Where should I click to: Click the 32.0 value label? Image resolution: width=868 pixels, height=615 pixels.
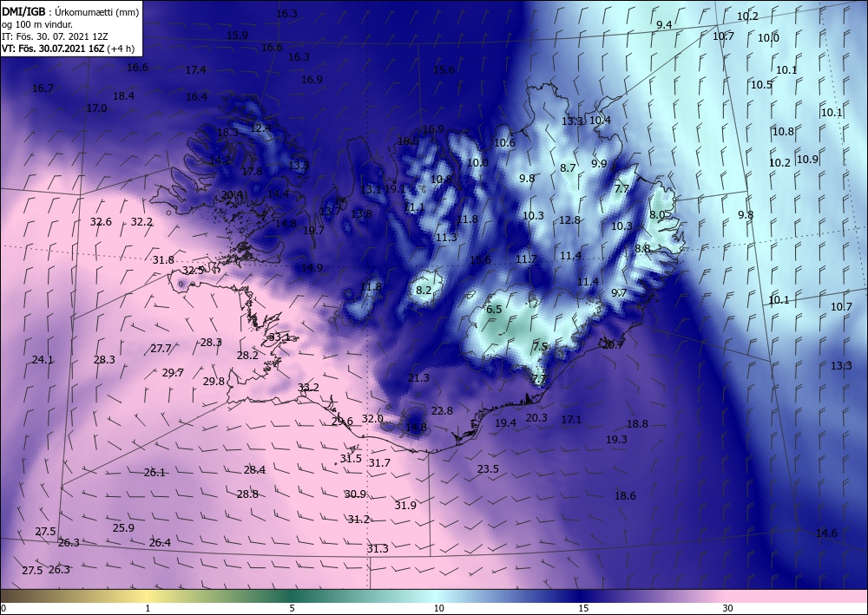[x=372, y=418]
